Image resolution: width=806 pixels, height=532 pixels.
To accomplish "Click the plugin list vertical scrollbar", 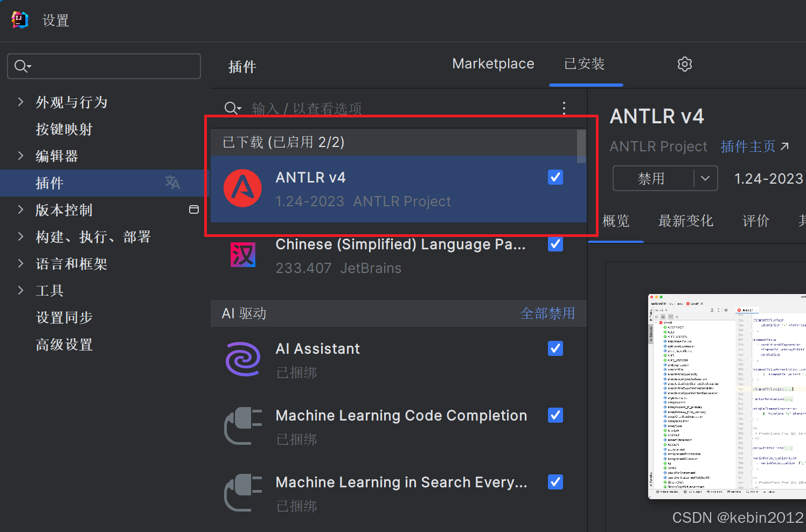I will pyautogui.click(x=581, y=146).
